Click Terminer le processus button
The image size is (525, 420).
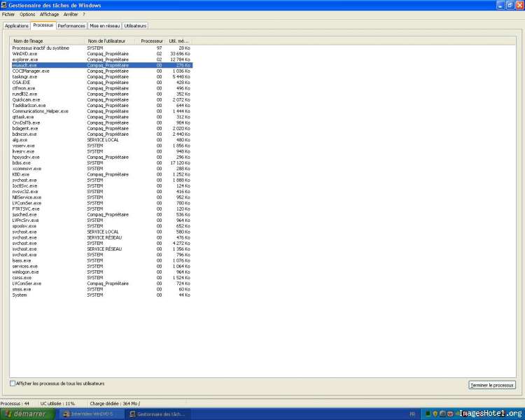click(492, 385)
